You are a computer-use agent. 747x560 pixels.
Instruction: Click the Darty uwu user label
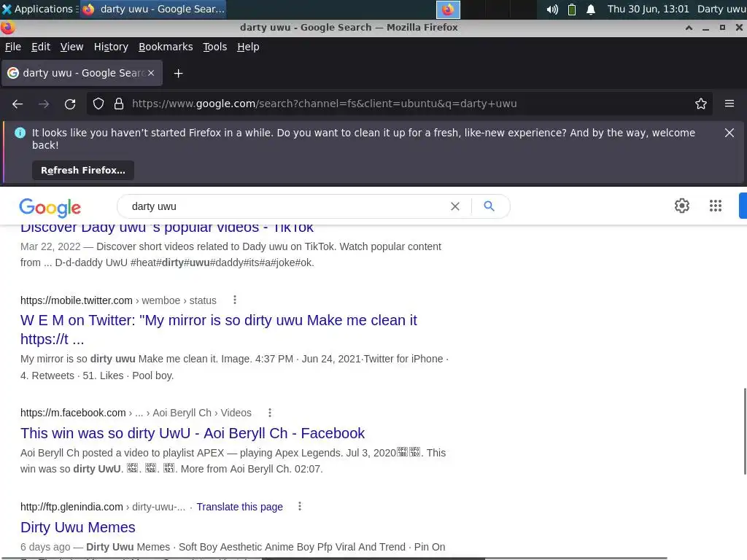pyautogui.click(x=721, y=9)
